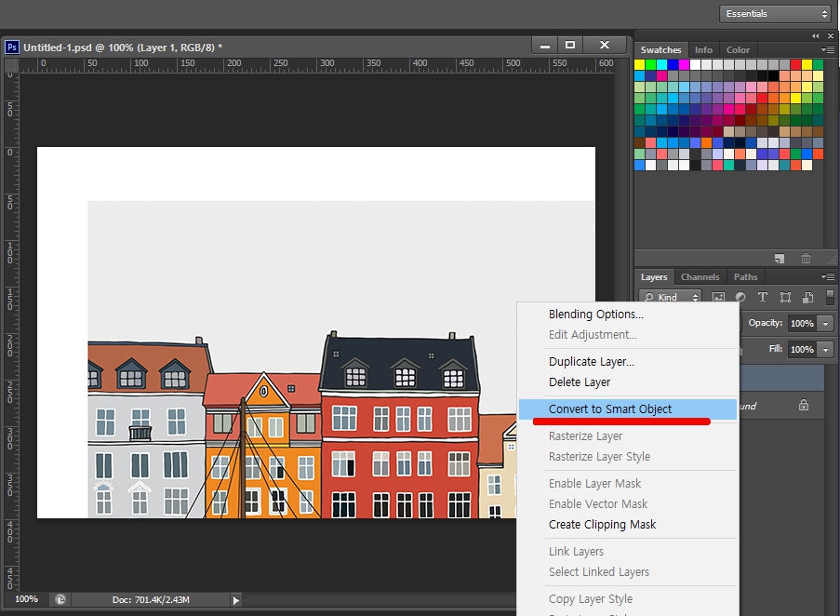Expand status bar info arrow menu
This screenshot has height=616, width=840.
coord(235,600)
